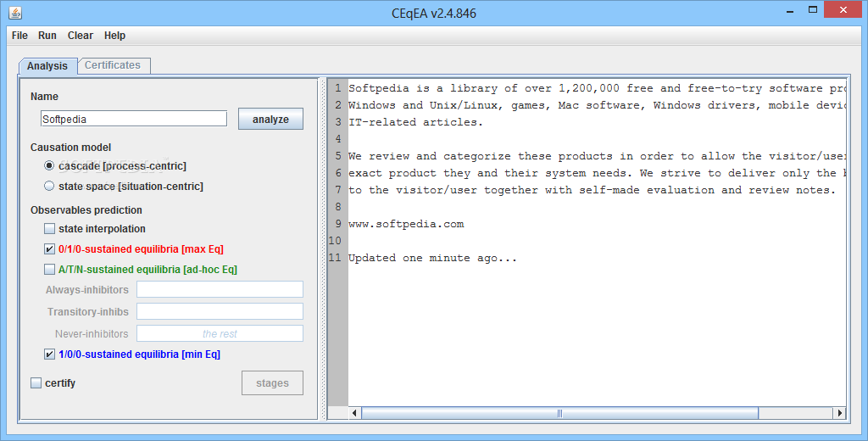This screenshot has height=441, width=868.
Task: Click the split pane divider handle
Action: click(x=323, y=248)
